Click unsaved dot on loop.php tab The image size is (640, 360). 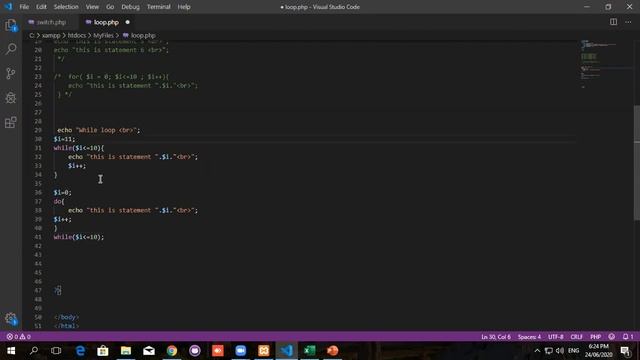[x=127, y=22]
